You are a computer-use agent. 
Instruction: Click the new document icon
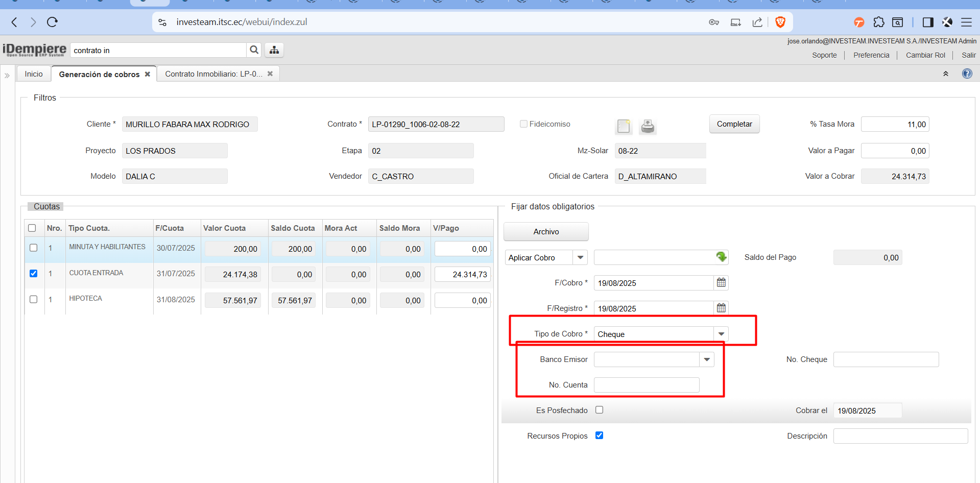pos(624,126)
